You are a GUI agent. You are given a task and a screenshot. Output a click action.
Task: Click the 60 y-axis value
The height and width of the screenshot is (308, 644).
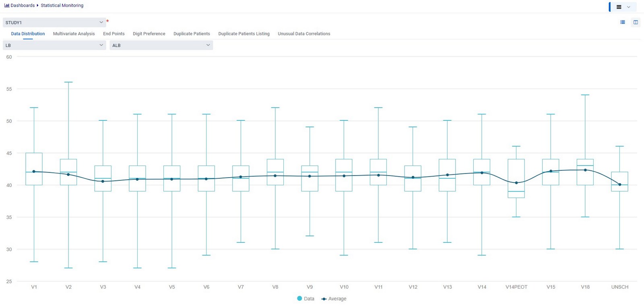9,57
